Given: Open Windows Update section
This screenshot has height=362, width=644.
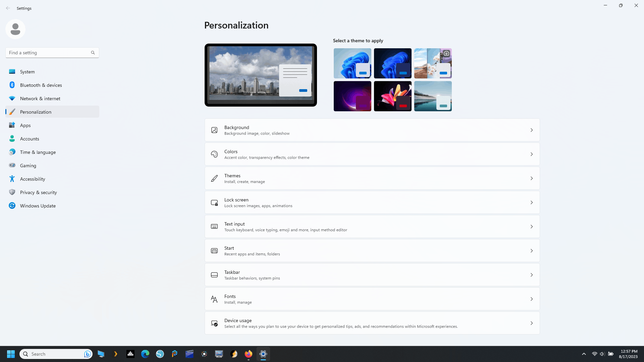Looking at the screenshot, I should point(38,206).
